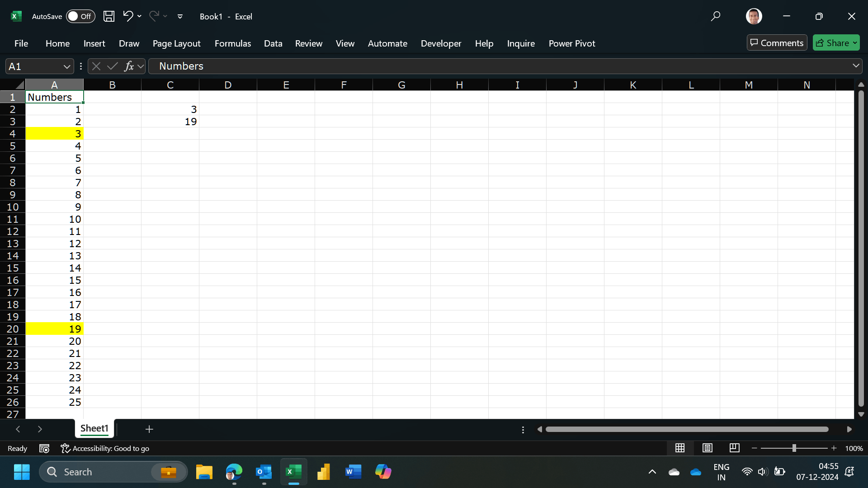The image size is (868, 488).
Task: Open the File menu tab
Action: pos(21,43)
